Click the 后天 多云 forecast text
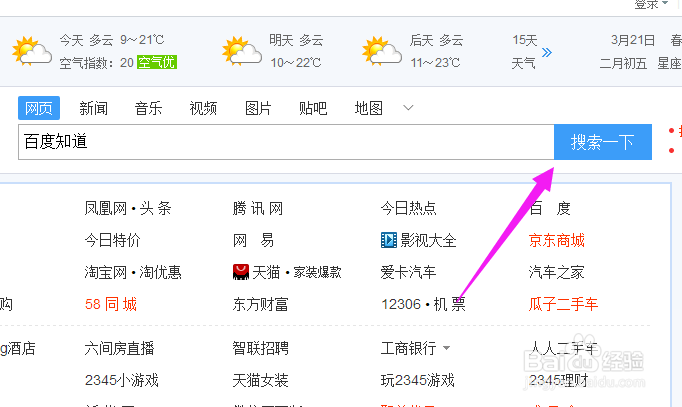Screen dimensions: 682x407 (436, 40)
